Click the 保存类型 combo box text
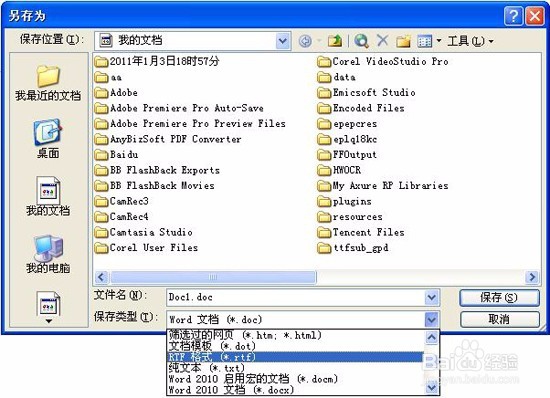Image resolution: width=550 pixels, height=398 pixels. click(215, 319)
